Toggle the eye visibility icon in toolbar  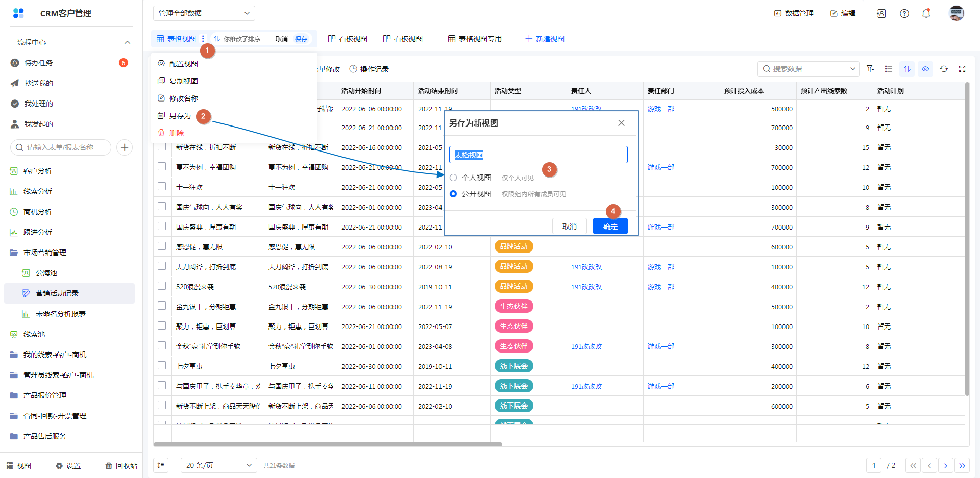[925, 69]
